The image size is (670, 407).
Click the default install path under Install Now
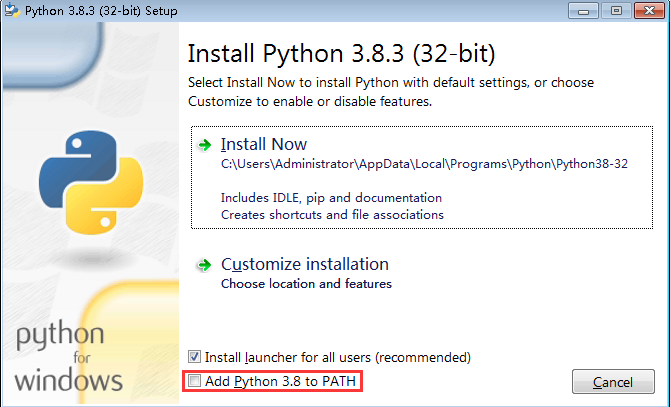(x=424, y=164)
